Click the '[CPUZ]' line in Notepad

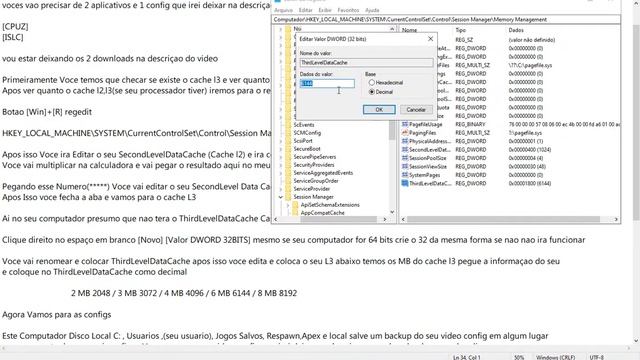tap(15, 27)
